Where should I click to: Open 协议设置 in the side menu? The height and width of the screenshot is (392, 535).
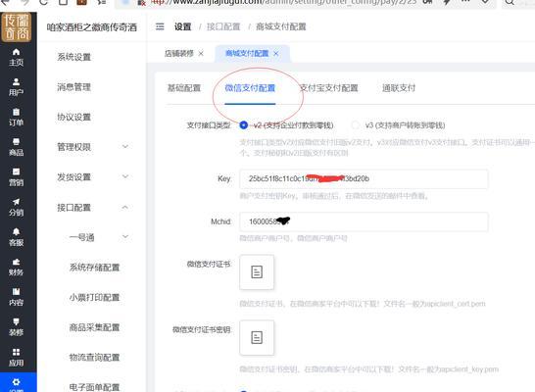click(74, 117)
